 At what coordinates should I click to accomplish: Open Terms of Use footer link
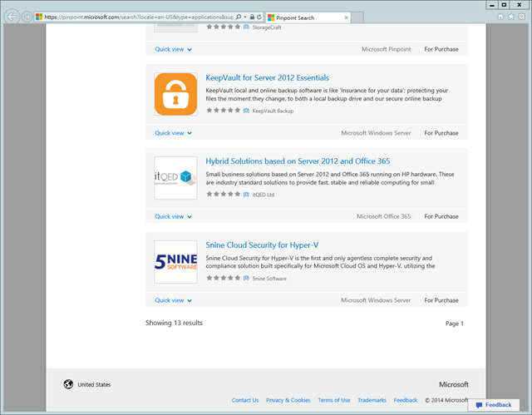(334, 400)
